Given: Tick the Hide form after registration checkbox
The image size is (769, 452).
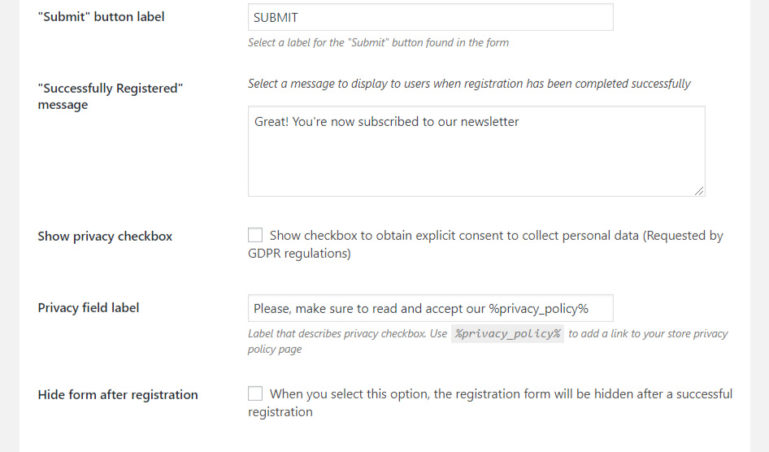Looking at the screenshot, I should tap(255, 394).
